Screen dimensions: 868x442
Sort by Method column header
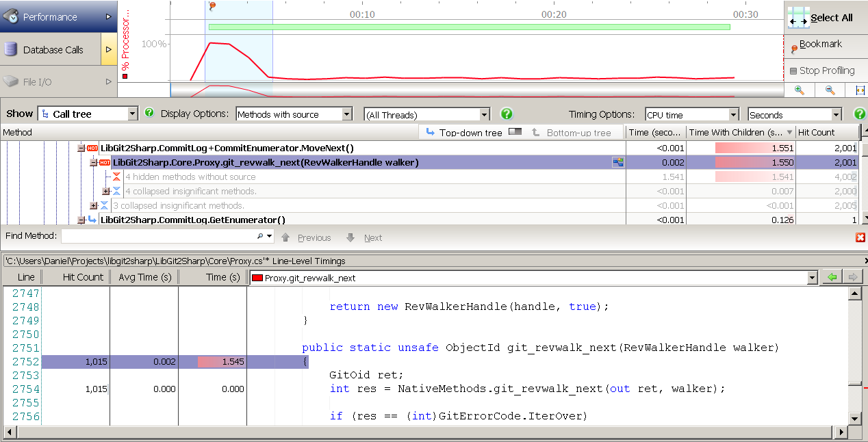click(x=209, y=132)
